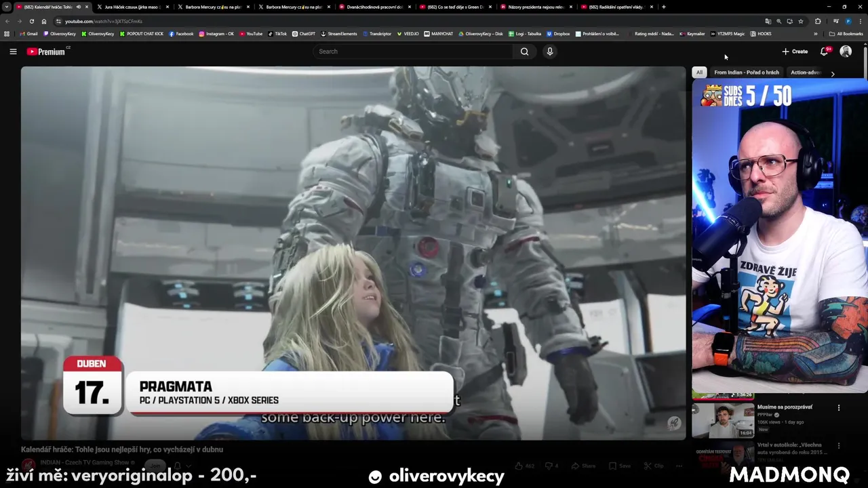Image resolution: width=868 pixels, height=488 pixels.
Task: Open the Chrome profile avatar
Action: click(848, 21)
